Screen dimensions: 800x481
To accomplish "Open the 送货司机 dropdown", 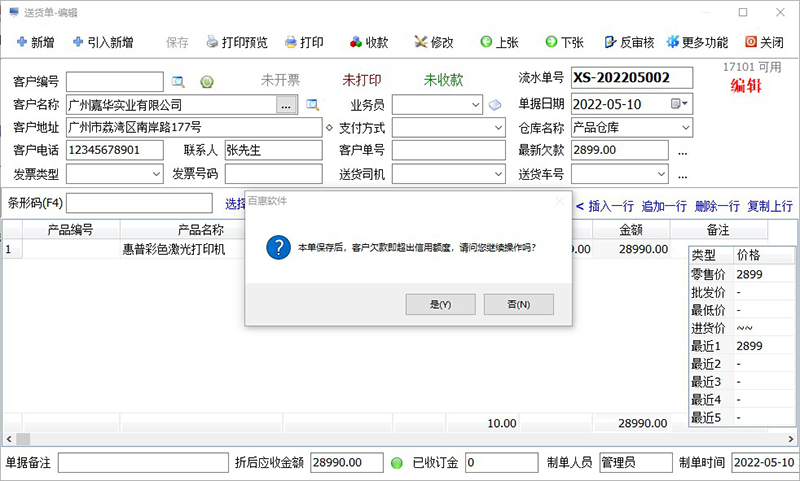I will coord(498,174).
